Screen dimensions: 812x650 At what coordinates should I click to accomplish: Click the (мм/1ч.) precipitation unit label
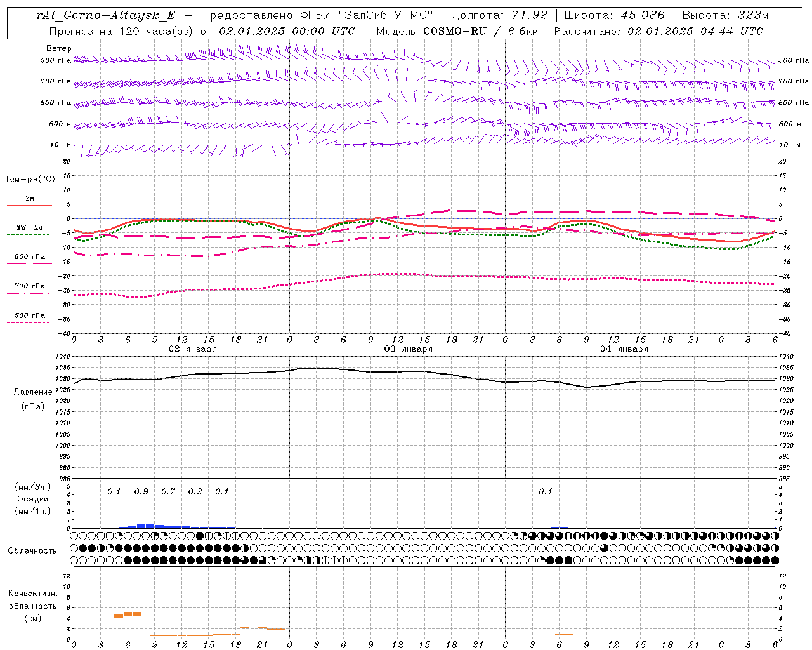pyautogui.click(x=33, y=511)
